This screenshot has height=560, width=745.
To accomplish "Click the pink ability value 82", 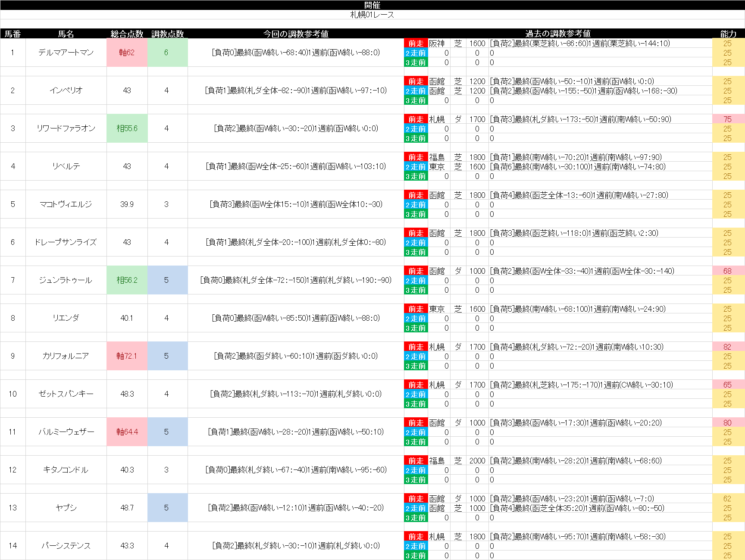I will tap(728, 347).
